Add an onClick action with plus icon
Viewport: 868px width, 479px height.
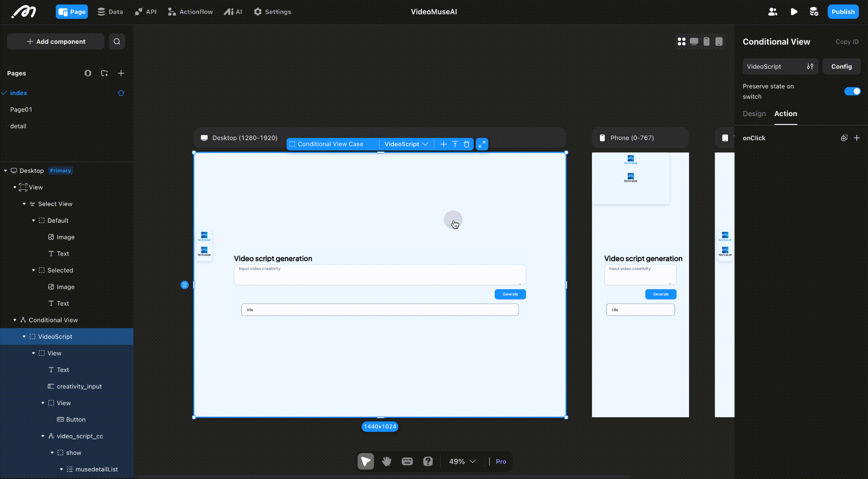pos(856,138)
